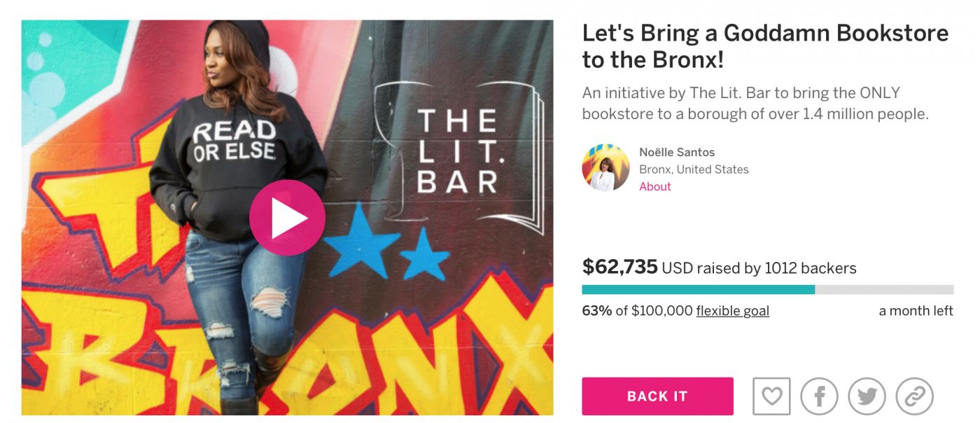Select the Noëlle Santos name text

pos(677,152)
